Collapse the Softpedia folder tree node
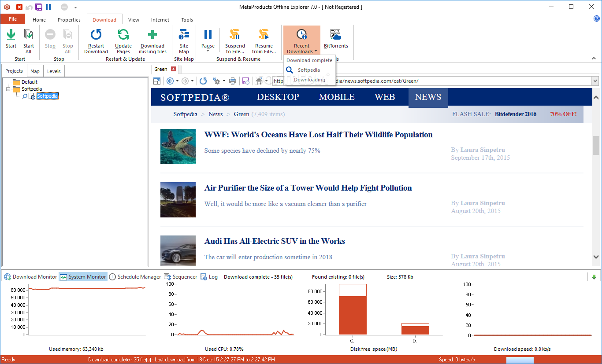 pos(9,89)
